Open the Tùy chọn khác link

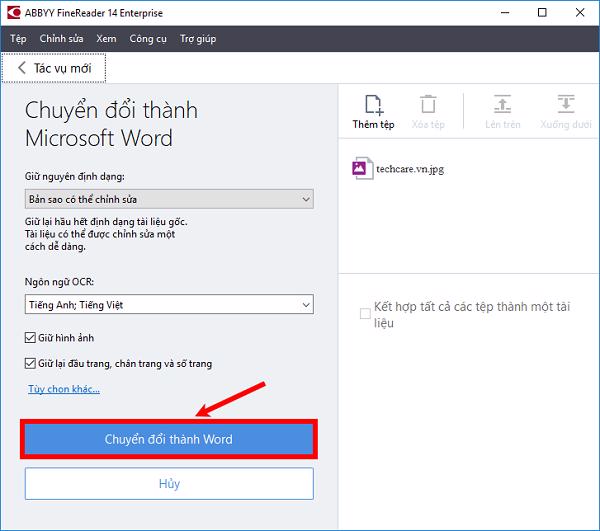pos(64,389)
